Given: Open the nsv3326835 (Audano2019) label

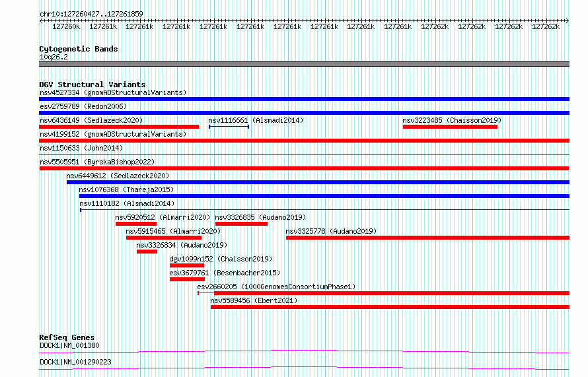Looking at the screenshot, I should coord(260,217).
